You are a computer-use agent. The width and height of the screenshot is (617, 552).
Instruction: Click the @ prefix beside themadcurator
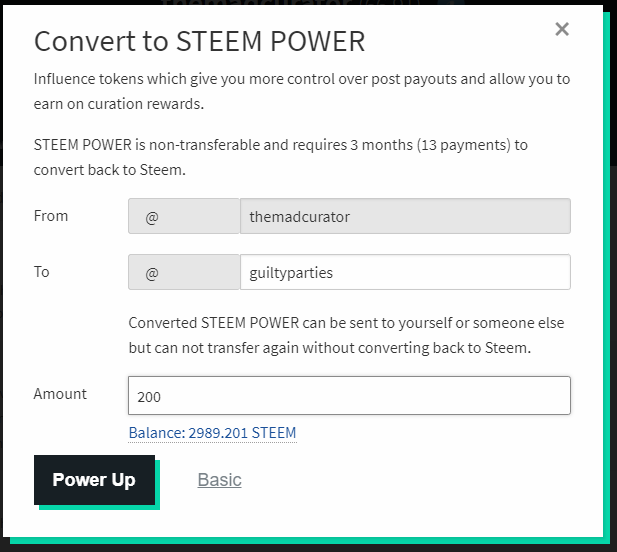click(152, 216)
